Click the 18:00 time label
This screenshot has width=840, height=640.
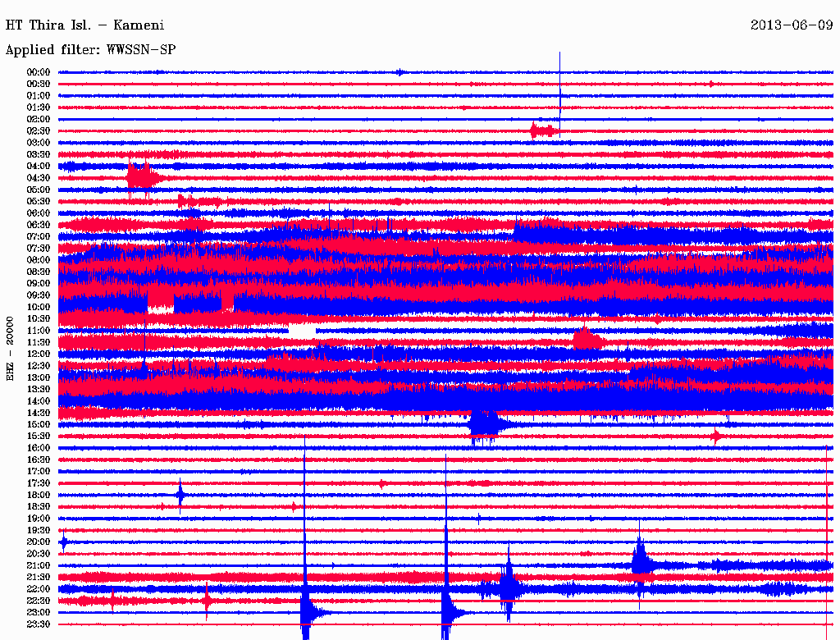(x=39, y=495)
